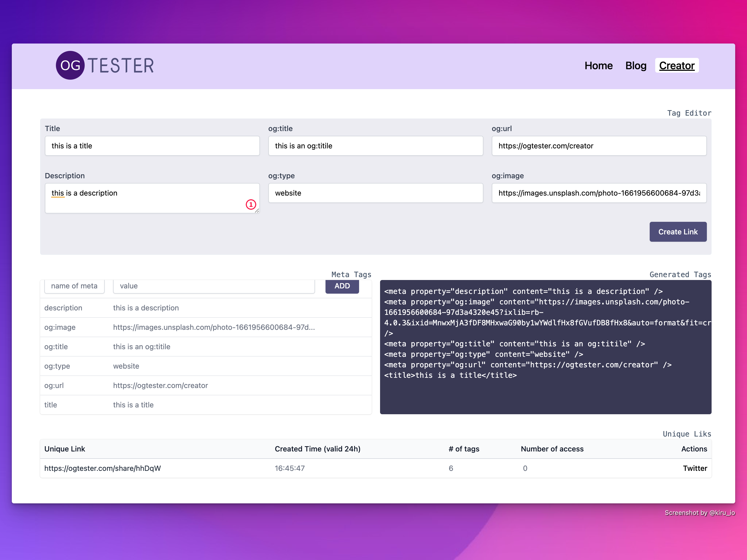This screenshot has height=560, width=747.
Task: Click the 'Number of access' column header
Action: (552, 449)
